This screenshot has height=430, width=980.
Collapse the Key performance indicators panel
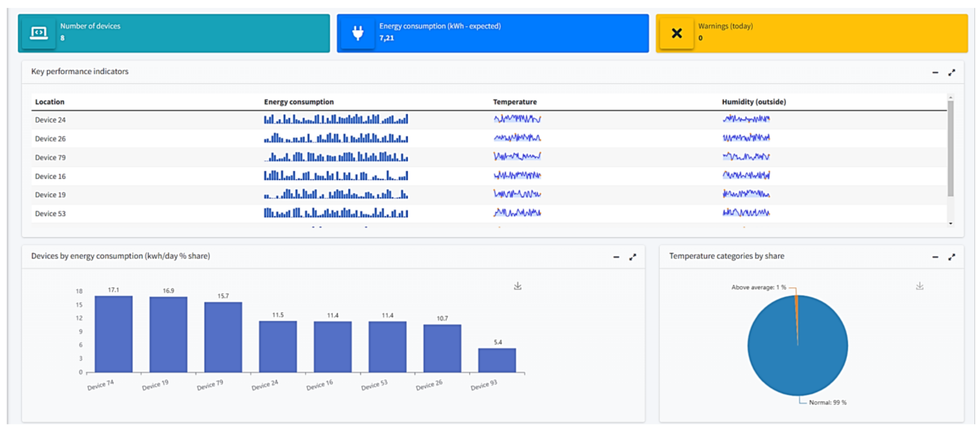(935, 72)
